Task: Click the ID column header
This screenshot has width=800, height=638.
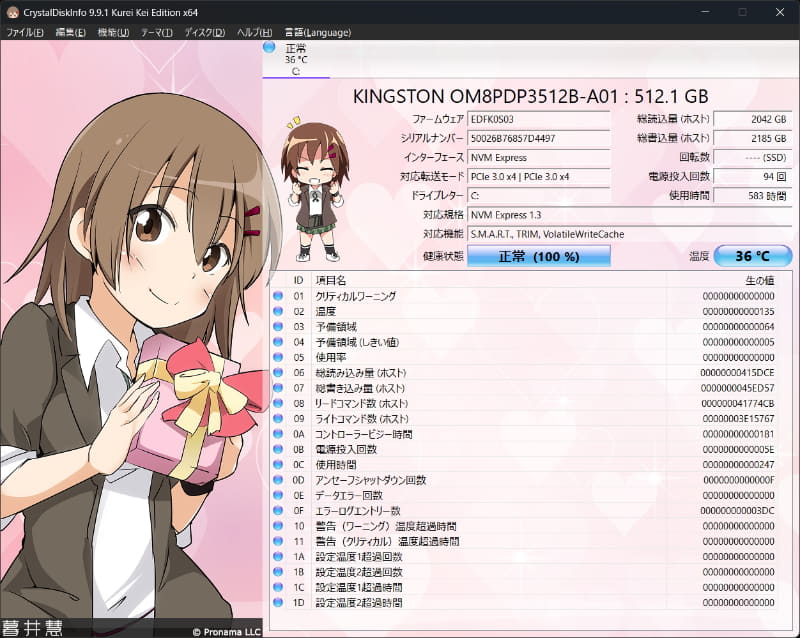Action: [298, 280]
